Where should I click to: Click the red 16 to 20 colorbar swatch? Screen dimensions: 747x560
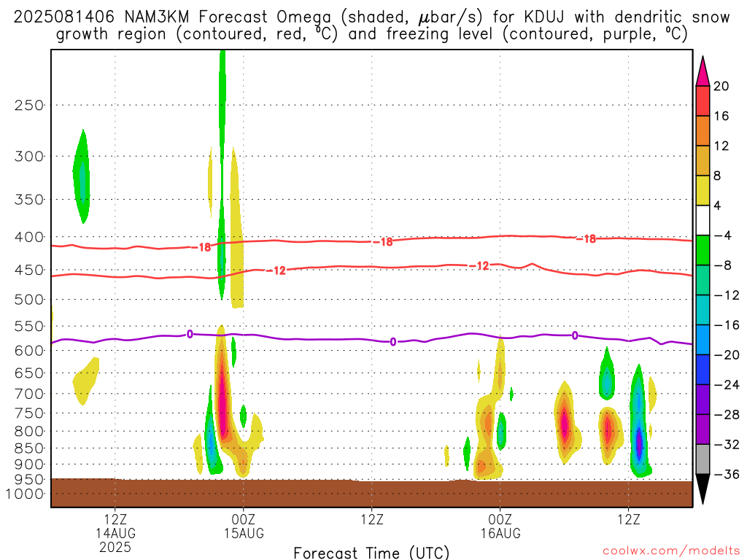[x=703, y=101]
